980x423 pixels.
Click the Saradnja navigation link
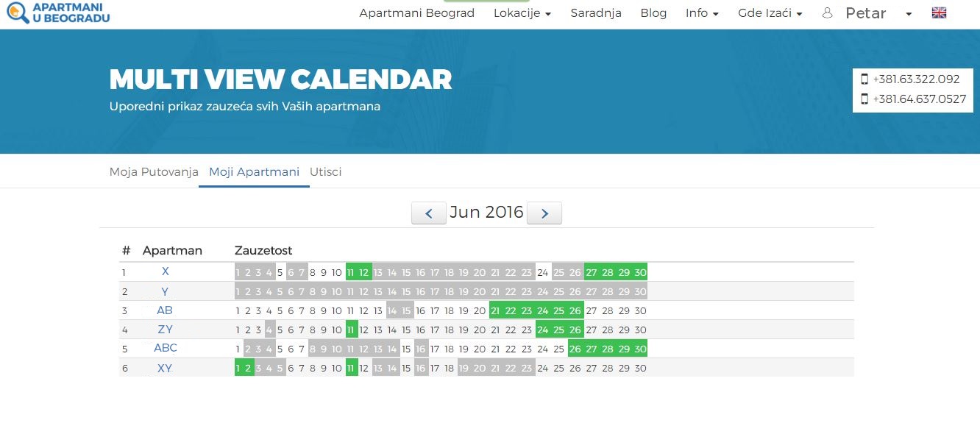596,13
